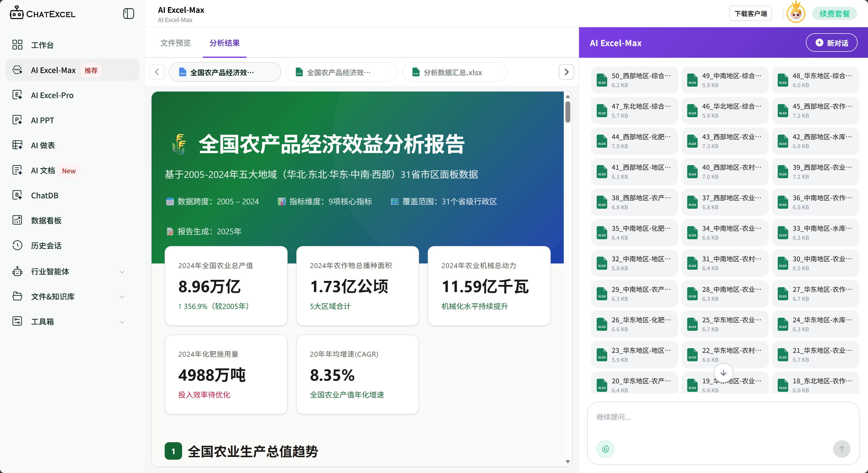Open file 44_西部地区-化肥…
868x473 pixels.
(634, 141)
